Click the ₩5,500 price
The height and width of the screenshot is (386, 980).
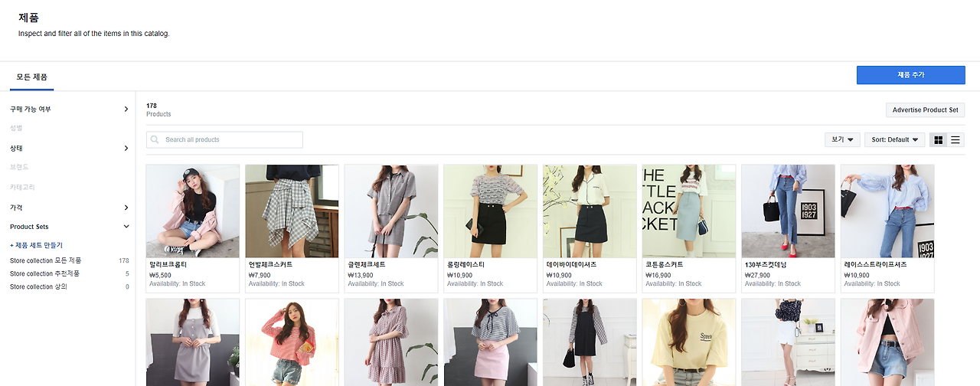160,274
